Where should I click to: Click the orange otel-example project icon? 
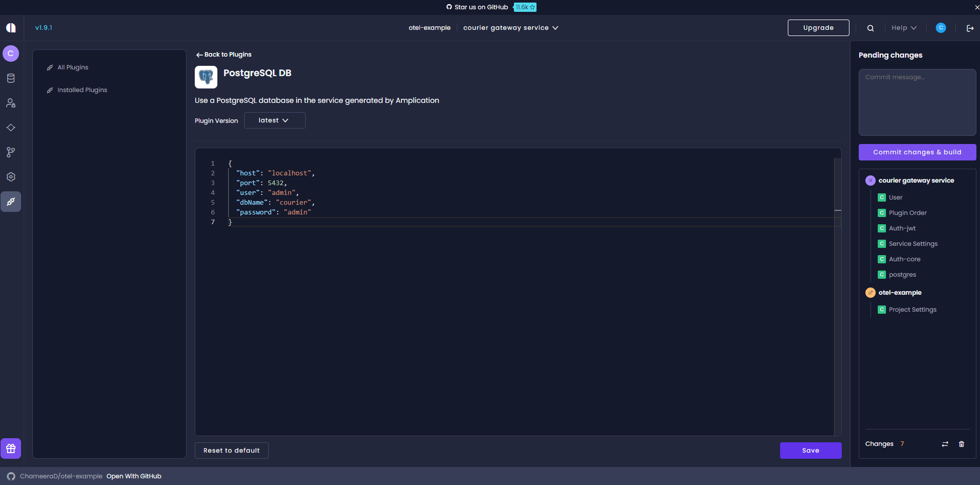pos(871,293)
